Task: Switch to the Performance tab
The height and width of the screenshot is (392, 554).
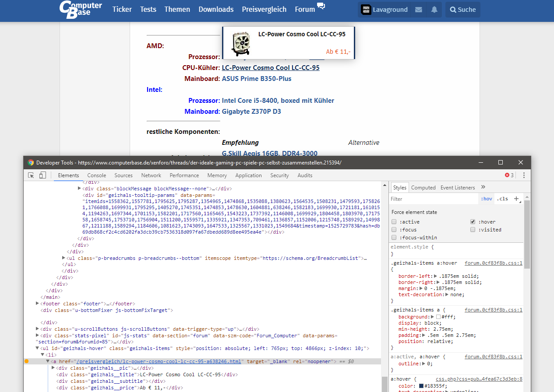Action: pyautogui.click(x=184, y=175)
